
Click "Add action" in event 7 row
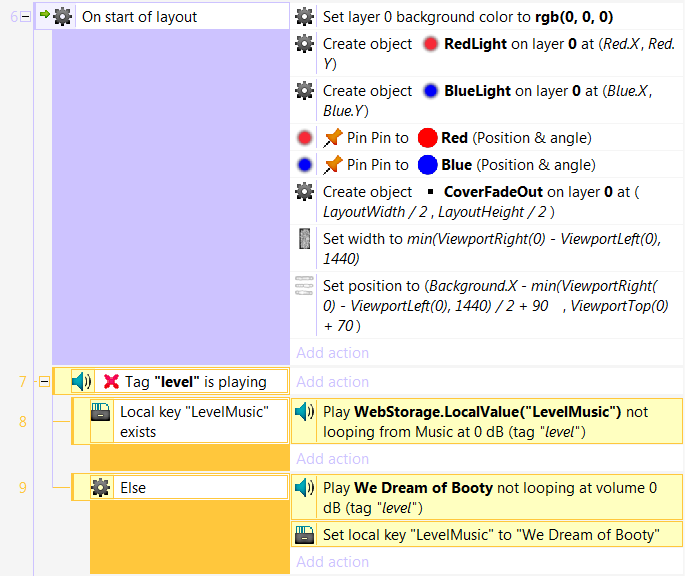click(x=332, y=382)
